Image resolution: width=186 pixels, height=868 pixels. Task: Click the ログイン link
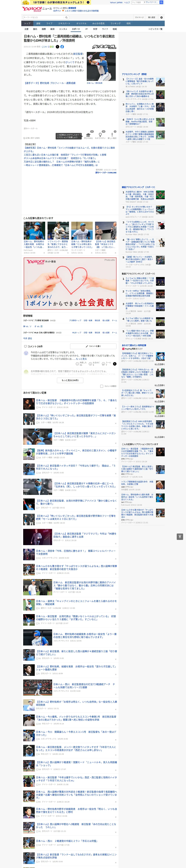57,11
